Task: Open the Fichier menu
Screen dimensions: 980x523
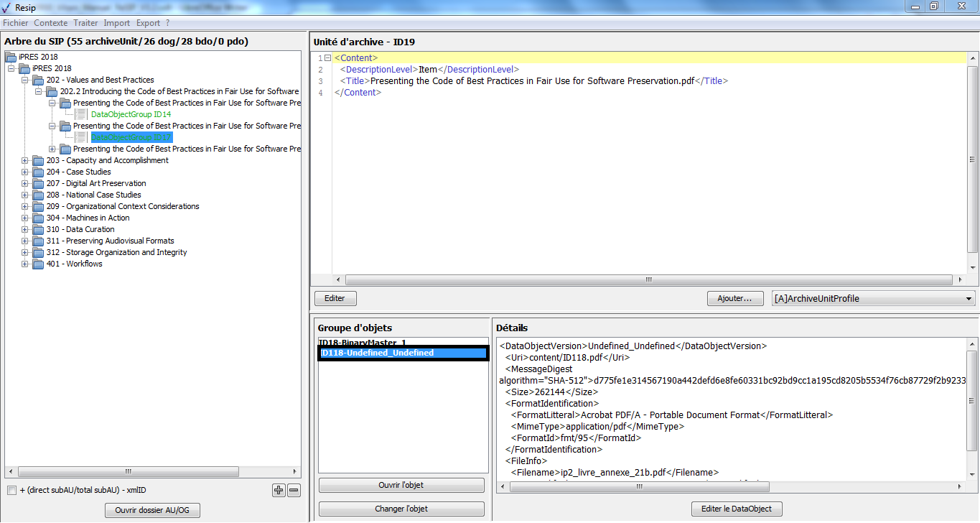Action: tap(16, 23)
